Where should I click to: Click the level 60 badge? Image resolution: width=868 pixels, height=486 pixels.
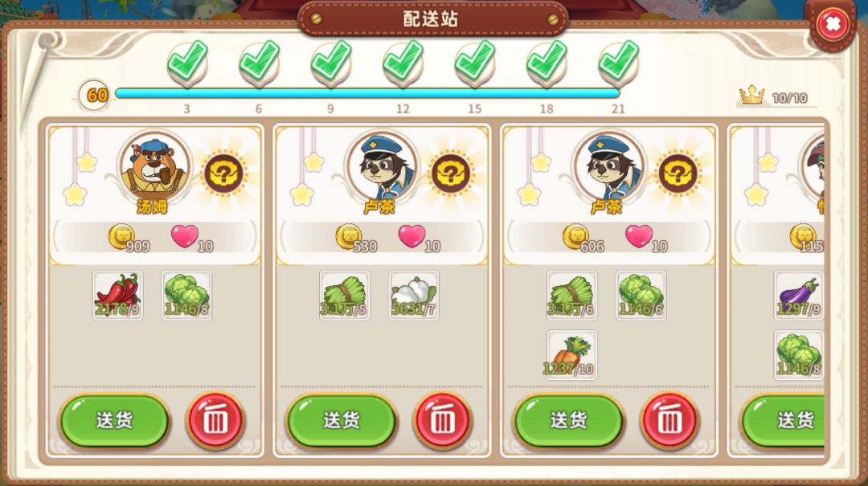pos(94,96)
